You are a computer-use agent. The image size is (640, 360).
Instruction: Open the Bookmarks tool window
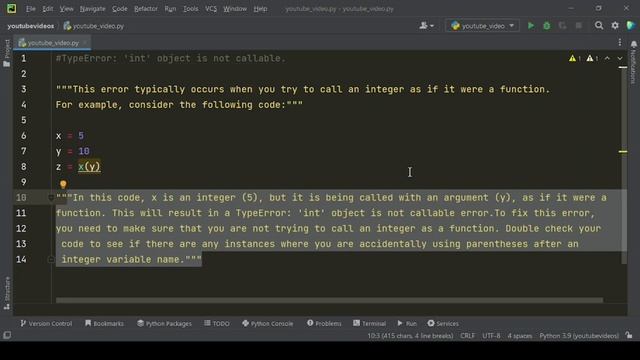(104, 323)
